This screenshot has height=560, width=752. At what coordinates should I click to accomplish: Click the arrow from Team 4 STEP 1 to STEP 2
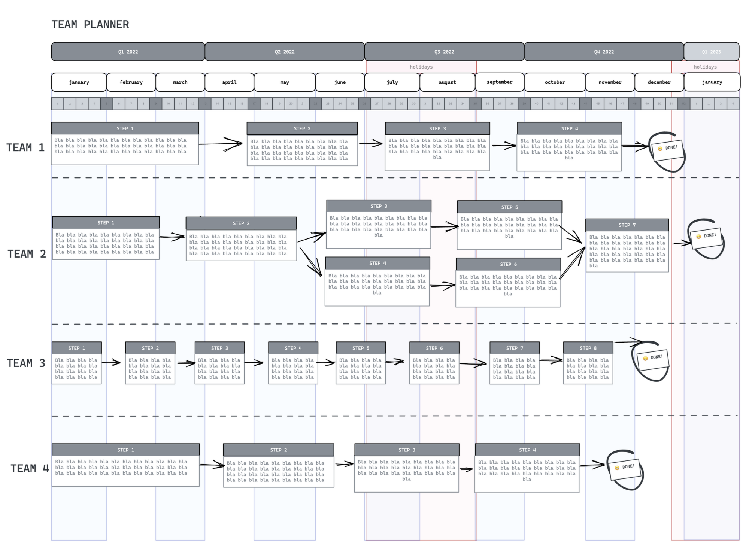coord(212,465)
